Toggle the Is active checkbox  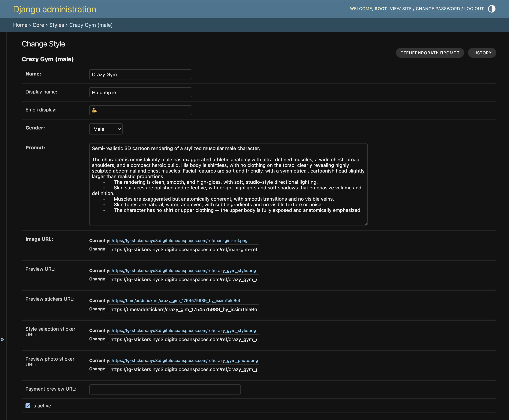tap(28, 406)
